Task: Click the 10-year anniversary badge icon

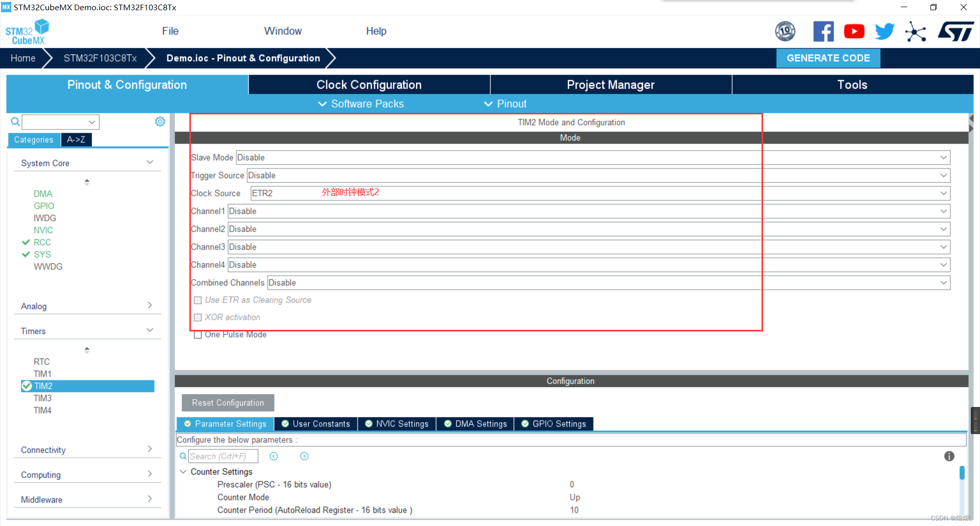Action: 785,32
